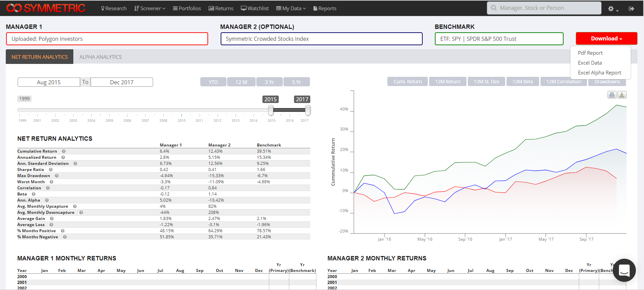Show help for % Months Negative
The height and width of the screenshot is (290, 644).
[x=65, y=237]
